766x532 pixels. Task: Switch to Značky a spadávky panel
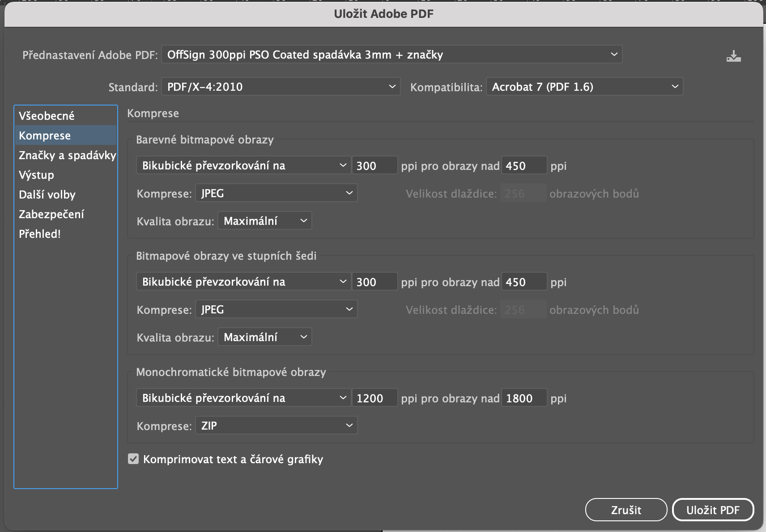coord(66,155)
